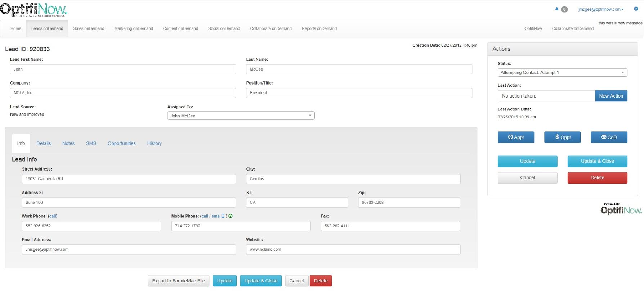Screen dimensions: 644x303
Task: Click the Powered By OptifiNow logo
Action: pos(621,209)
